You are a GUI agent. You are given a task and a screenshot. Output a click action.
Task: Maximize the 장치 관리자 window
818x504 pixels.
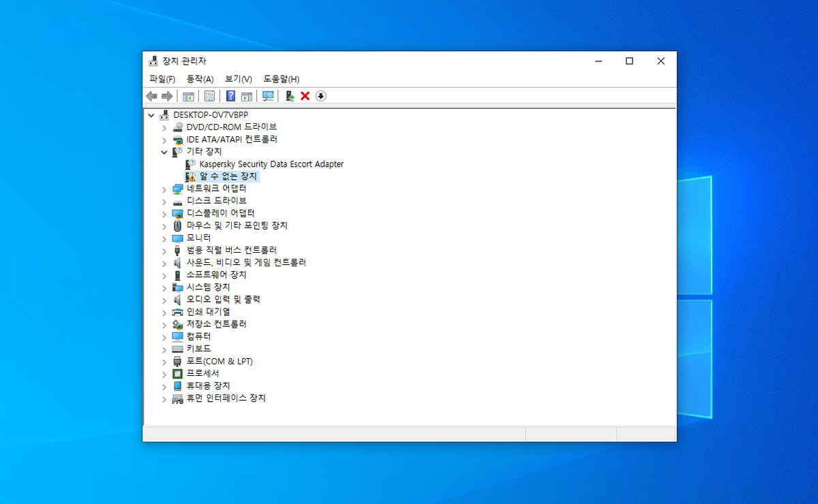pyautogui.click(x=629, y=61)
